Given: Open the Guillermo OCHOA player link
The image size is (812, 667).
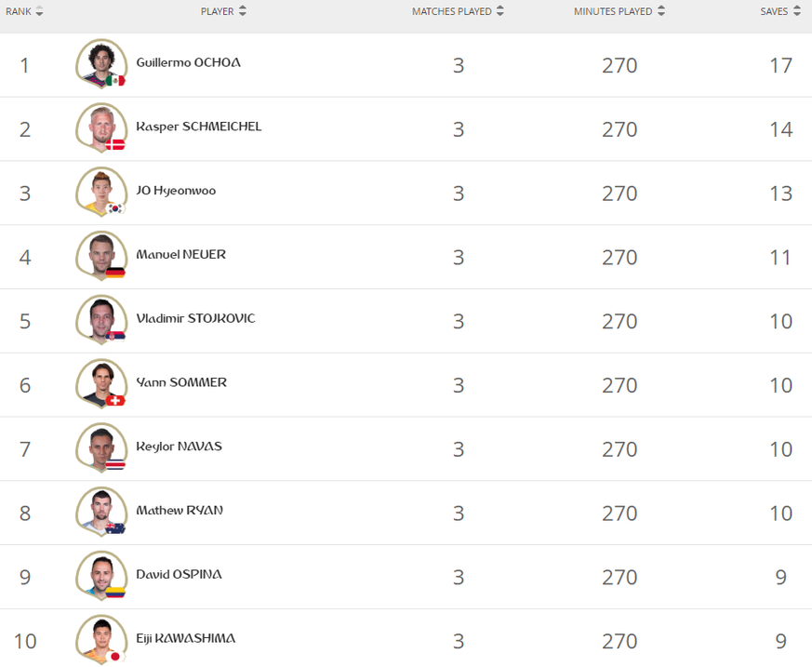Looking at the screenshot, I should tap(189, 62).
